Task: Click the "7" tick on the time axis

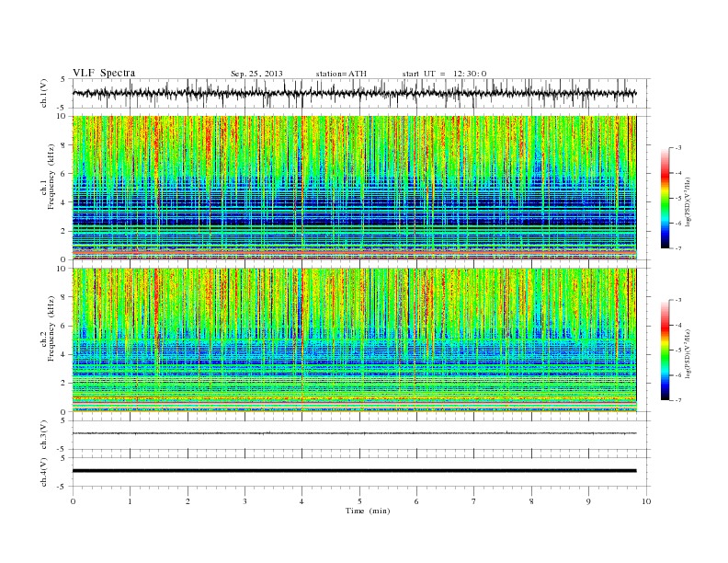Action: 474,501
